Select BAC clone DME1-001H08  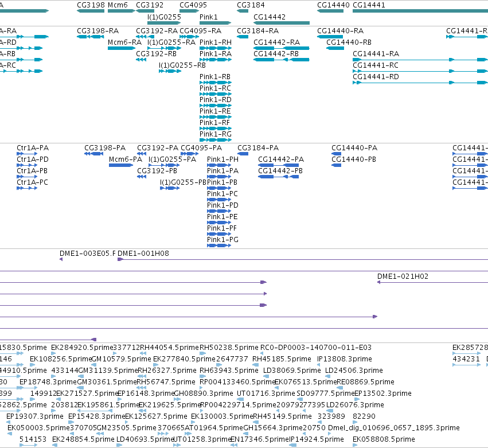click(x=303, y=259)
